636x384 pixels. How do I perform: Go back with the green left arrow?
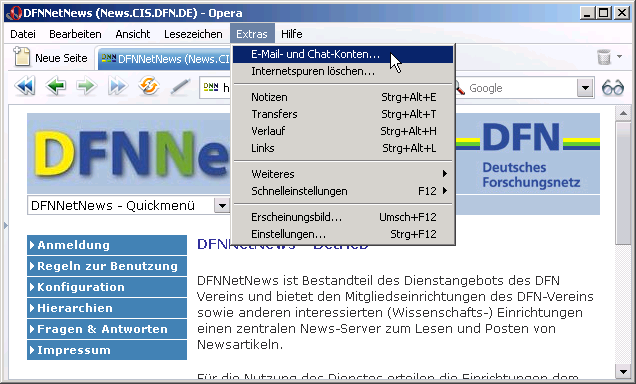pyautogui.click(x=56, y=86)
